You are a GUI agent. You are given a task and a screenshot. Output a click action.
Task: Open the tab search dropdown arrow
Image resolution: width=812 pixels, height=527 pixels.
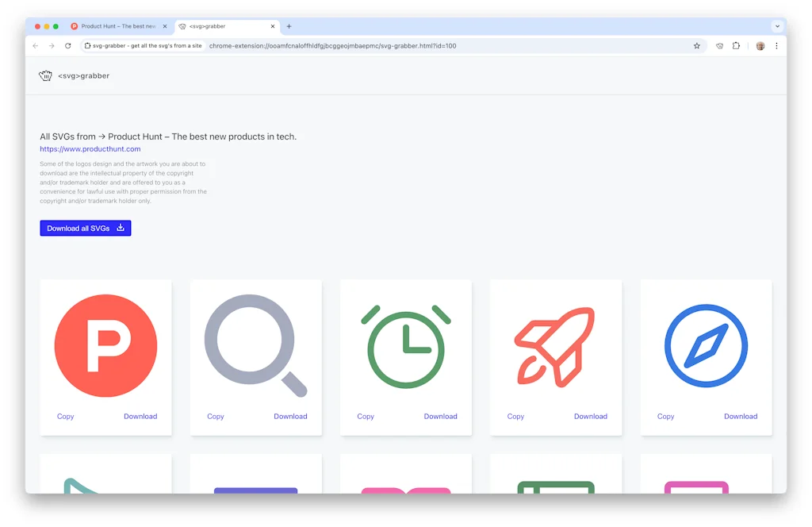click(x=777, y=25)
